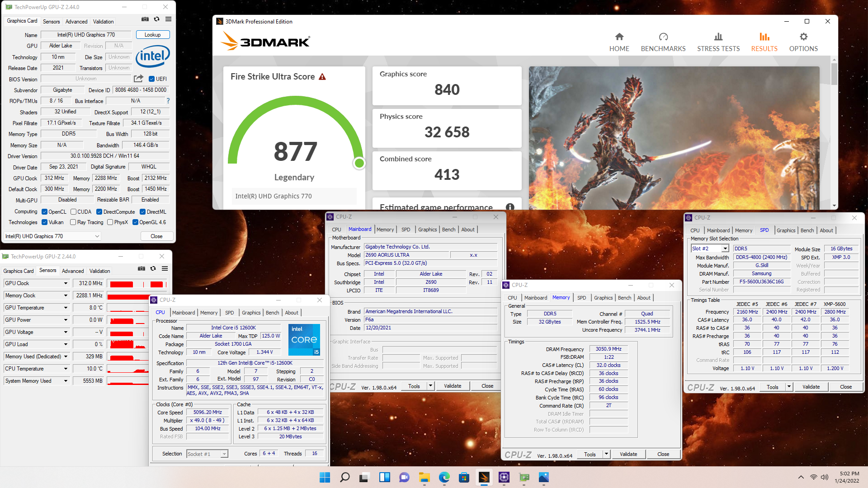Viewport: 868px width, 488px height.
Task: Open Selection Socket #1 dropdown in CPU-Z
Action: coord(208,454)
